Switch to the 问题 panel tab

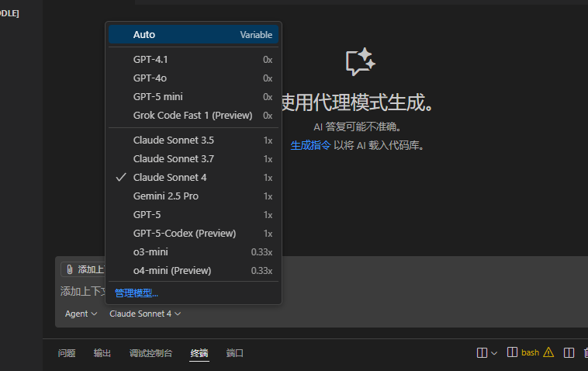[67, 353]
